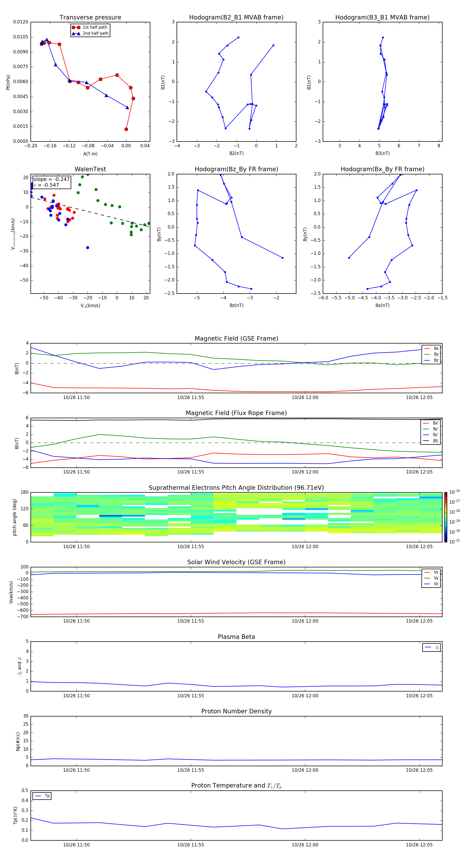Click the By' entry in Flux Rope legend
This screenshot has height=868, width=473.
pyautogui.click(x=431, y=429)
